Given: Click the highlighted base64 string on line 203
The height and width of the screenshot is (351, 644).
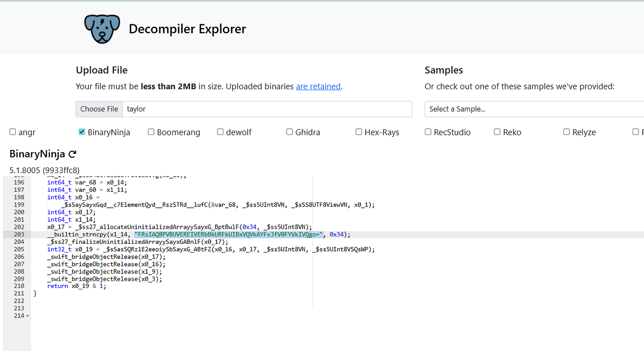Looking at the screenshot, I should 229,235.
